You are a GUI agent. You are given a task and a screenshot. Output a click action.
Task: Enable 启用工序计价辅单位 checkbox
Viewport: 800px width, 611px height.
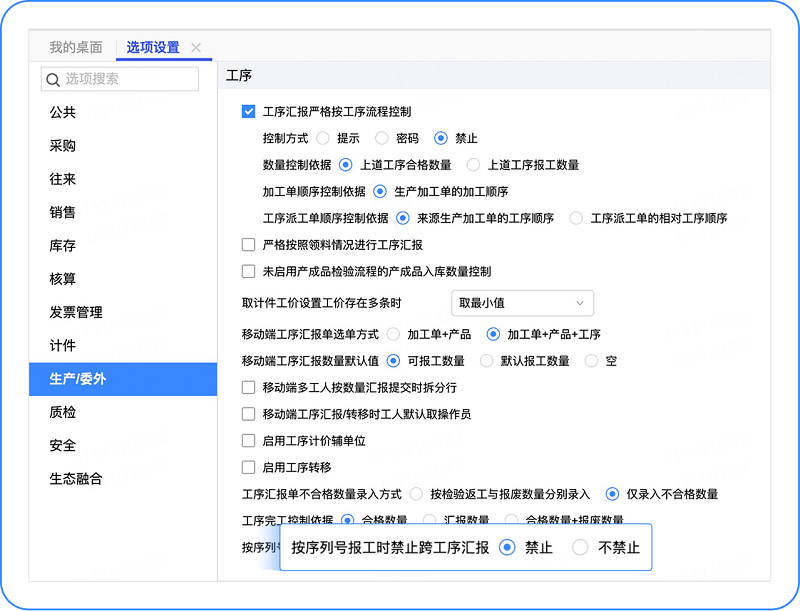pyautogui.click(x=248, y=441)
